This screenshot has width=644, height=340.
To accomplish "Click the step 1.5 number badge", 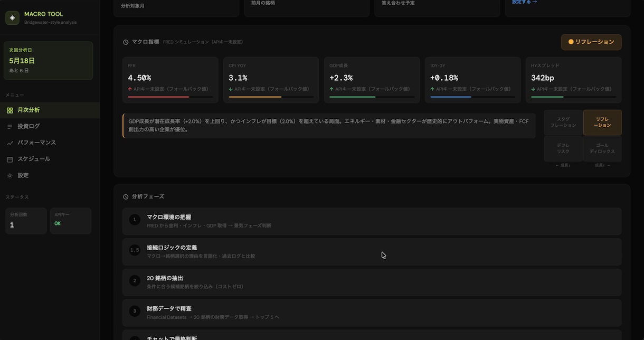I will (135, 250).
